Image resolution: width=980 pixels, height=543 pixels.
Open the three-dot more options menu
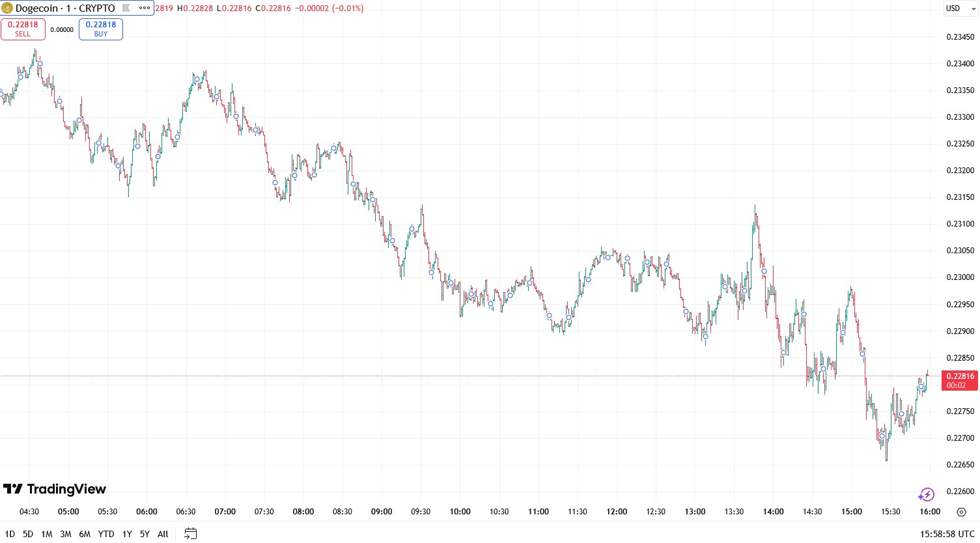point(145,8)
